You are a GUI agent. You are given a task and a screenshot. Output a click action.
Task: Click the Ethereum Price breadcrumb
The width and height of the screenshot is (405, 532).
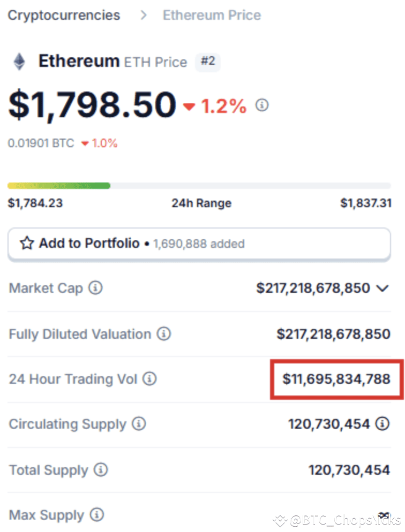(x=212, y=15)
